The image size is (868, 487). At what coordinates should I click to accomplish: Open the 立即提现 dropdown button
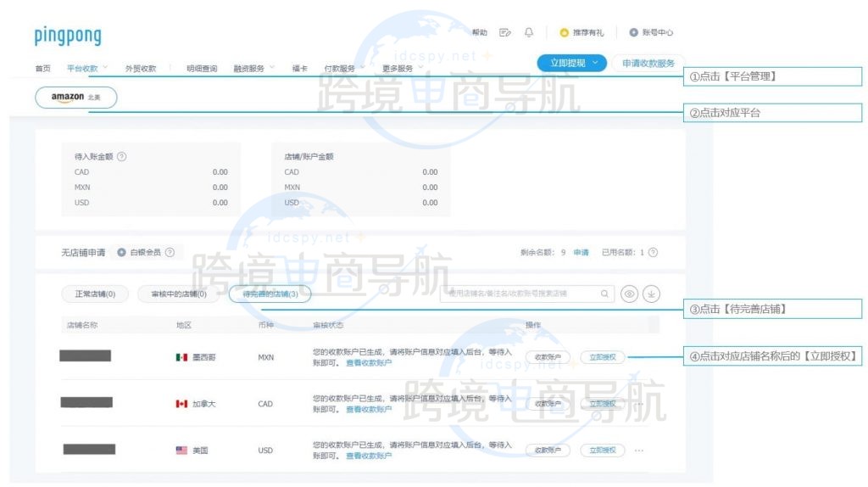pos(572,63)
